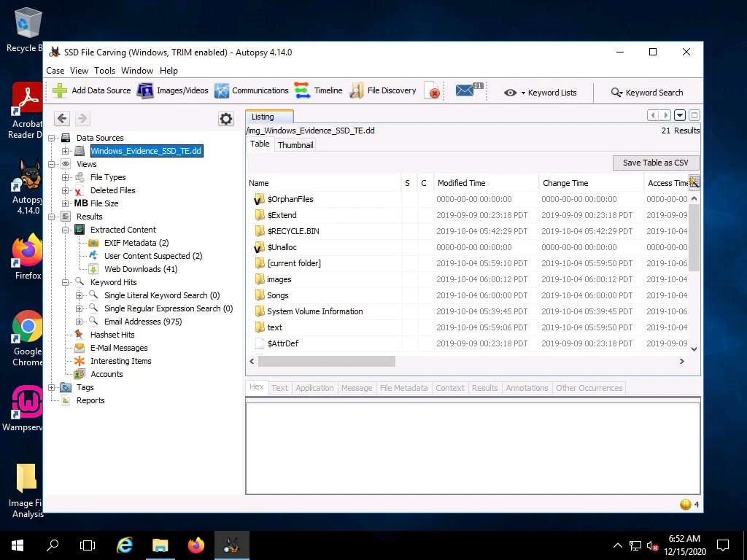Screen dimensions: 747x560
Task: Launch File Discovery
Action: click(383, 90)
